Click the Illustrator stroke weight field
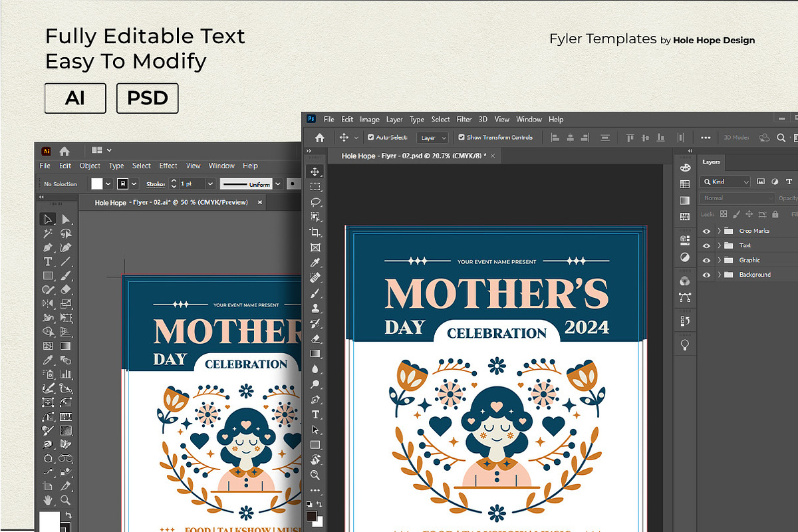798x532 pixels. 192,184
